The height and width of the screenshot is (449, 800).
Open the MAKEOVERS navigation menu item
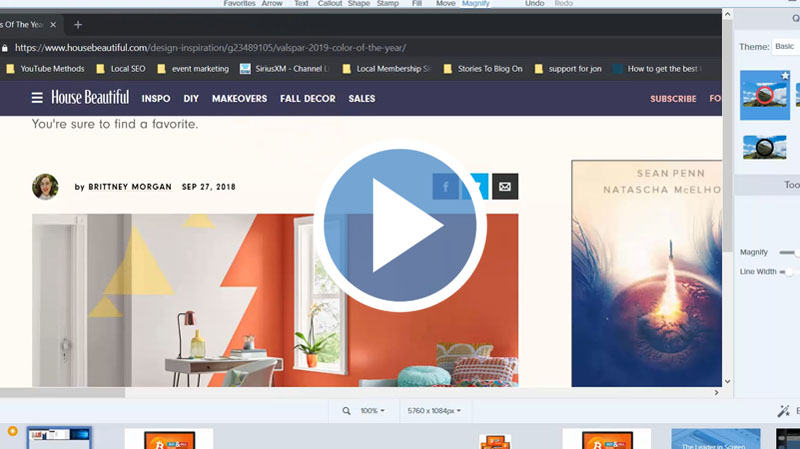pyautogui.click(x=239, y=99)
